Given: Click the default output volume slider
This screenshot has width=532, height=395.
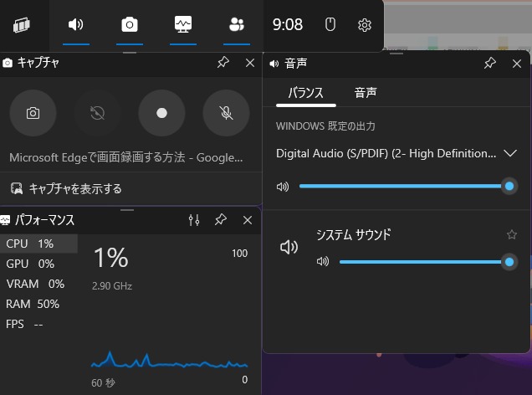Looking at the screenshot, I should (403, 186).
